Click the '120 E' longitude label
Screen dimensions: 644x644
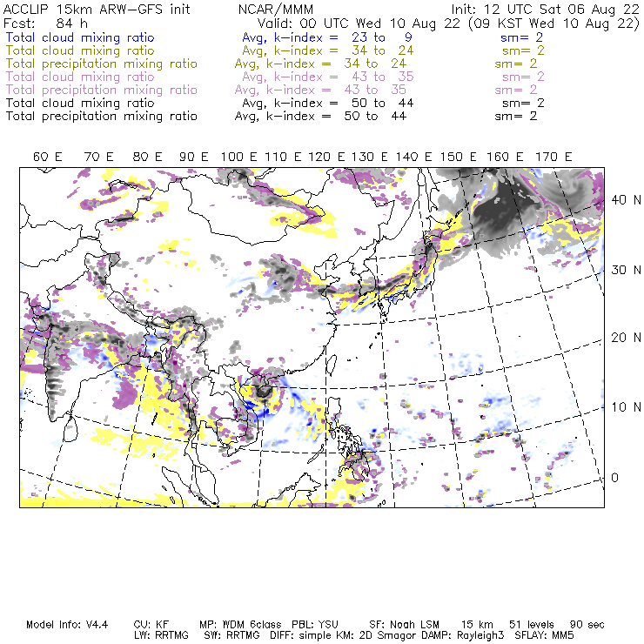click(x=326, y=157)
